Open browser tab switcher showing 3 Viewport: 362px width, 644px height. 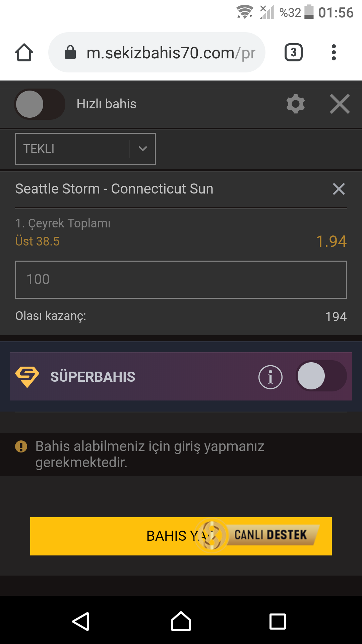(294, 52)
